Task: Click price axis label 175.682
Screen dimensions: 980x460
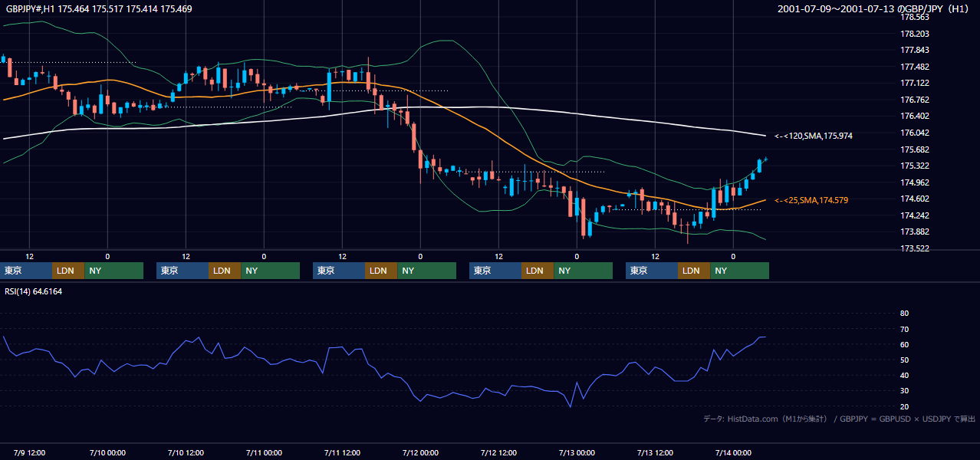Action: click(915, 149)
